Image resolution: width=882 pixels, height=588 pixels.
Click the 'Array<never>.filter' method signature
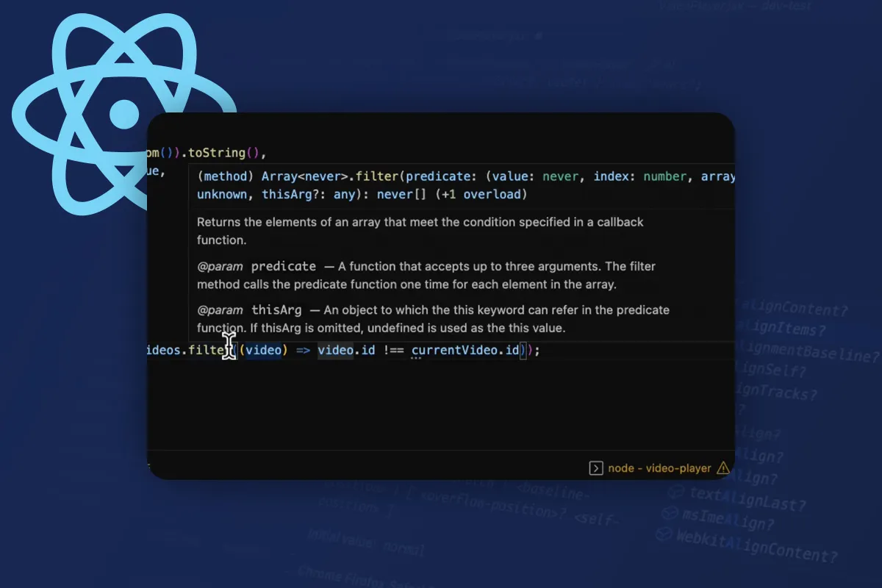pyautogui.click(x=331, y=176)
